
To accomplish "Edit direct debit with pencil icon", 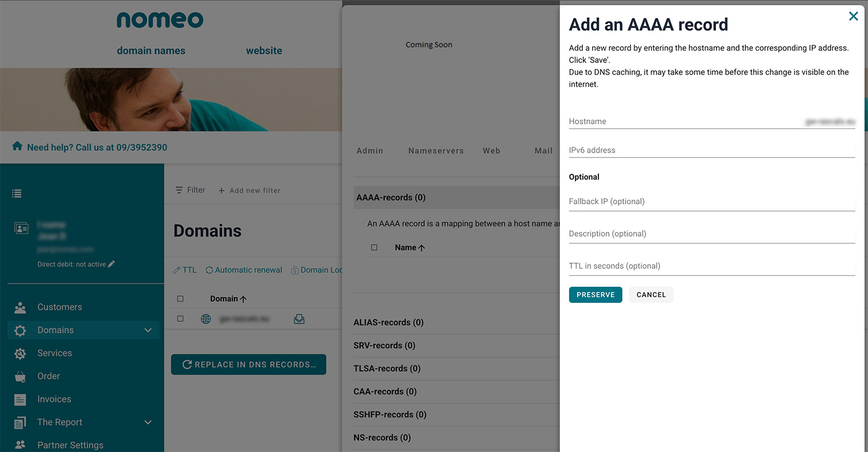I will (111, 264).
